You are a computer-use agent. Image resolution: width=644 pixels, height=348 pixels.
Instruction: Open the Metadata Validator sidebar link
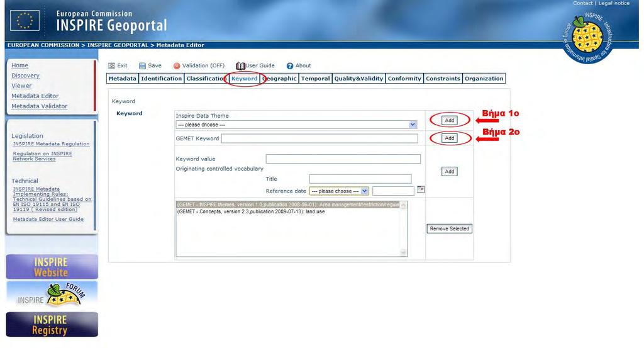point(40,106)
